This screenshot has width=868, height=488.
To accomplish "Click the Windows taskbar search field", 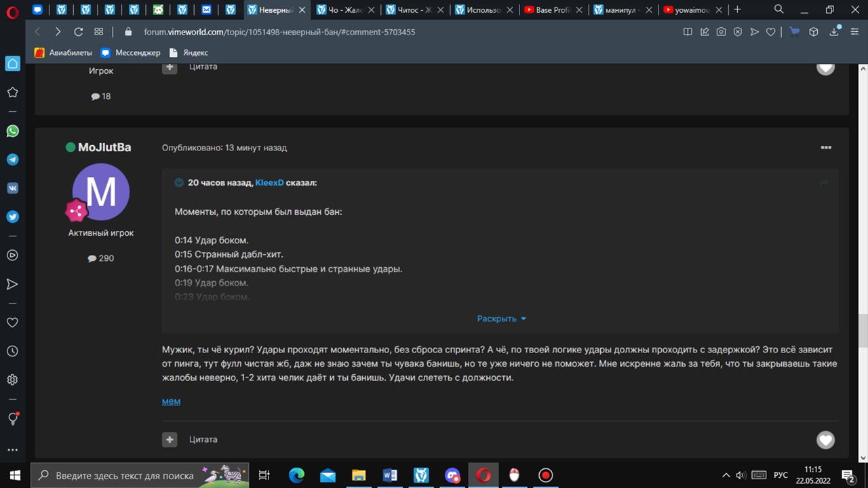I will [x=125, y=475].
